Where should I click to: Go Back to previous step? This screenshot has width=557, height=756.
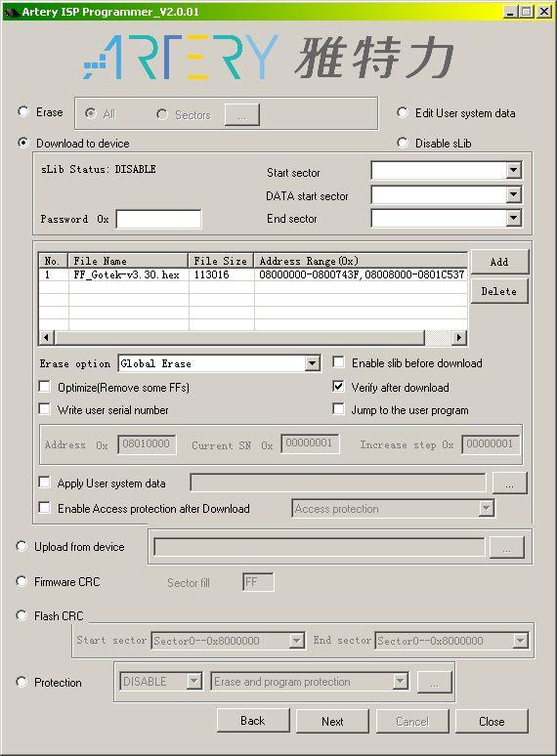[253, 721]
